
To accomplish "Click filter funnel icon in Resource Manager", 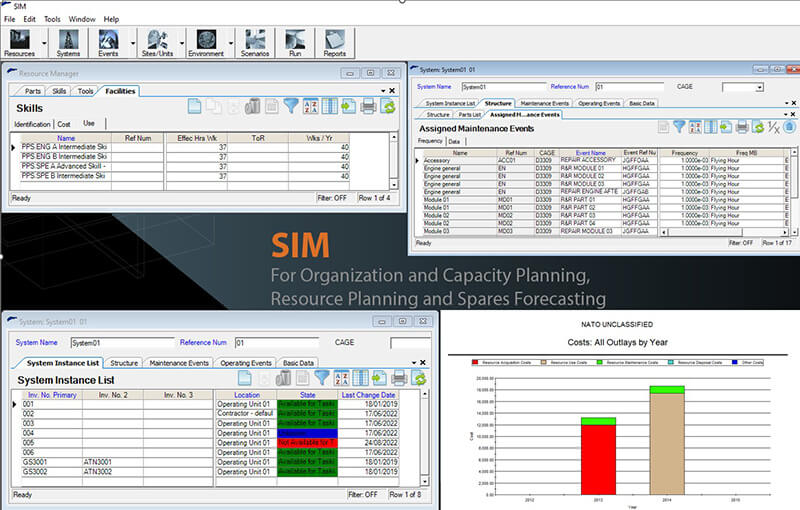I will point(291,107).
